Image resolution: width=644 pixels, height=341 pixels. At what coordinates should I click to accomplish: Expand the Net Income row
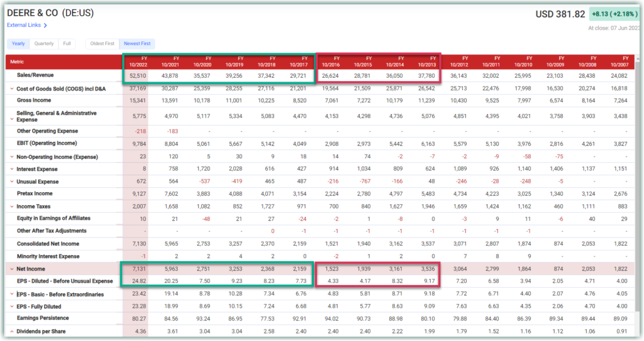[x=12, y=269]
